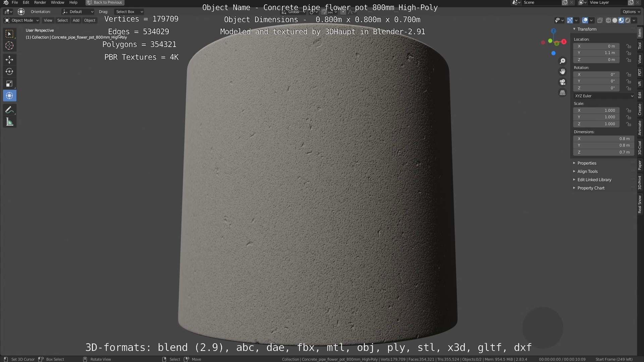Toggle the camera view icon
Screen dimensions: 644x362
562,82
